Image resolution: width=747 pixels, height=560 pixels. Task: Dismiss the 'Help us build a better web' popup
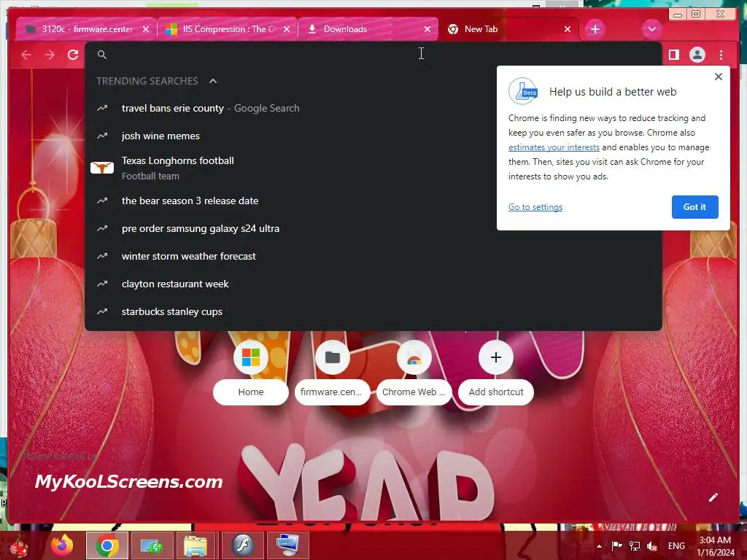click(x=719, y=77)
